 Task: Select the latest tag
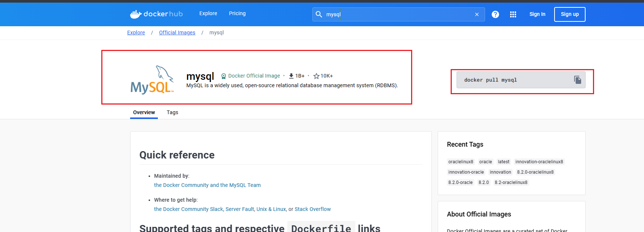click(504, 162)
